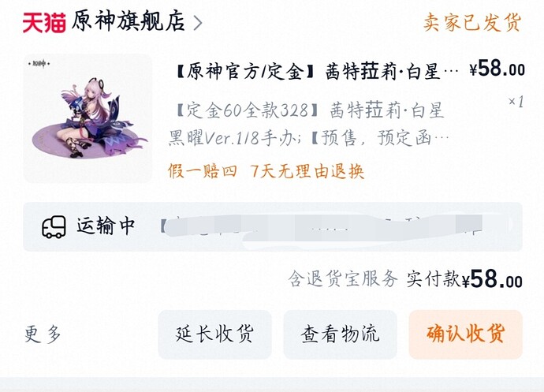Open the 更多 options menu
This screenshot has width=544, height=392.
pos(43,334)
